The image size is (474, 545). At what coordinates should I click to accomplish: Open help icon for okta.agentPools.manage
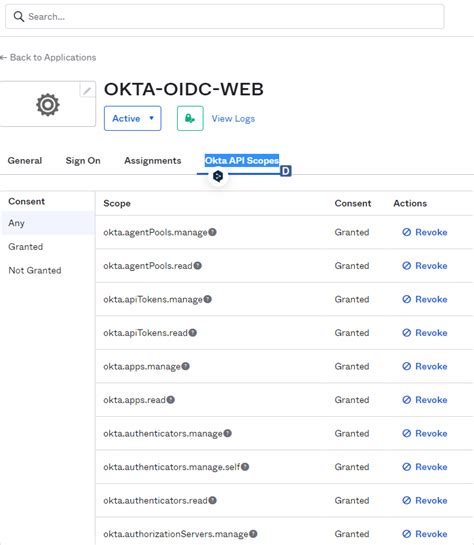(212, 232)
